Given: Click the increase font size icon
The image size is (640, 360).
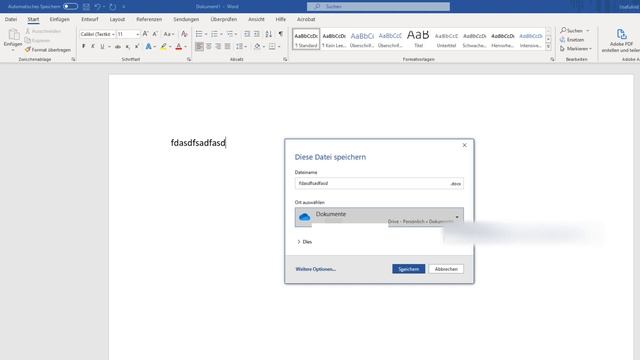Looking at the screenshot, I should click(x=145, y=34).
